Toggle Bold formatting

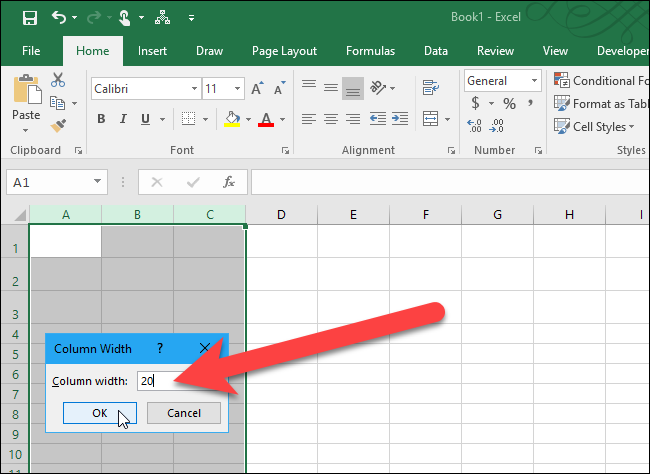click(101, 119)
